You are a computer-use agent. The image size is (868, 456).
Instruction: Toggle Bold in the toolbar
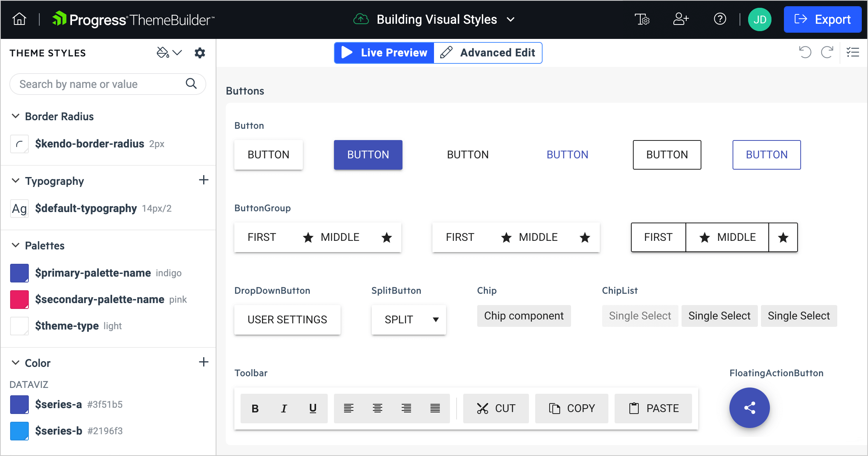(255, 409)
